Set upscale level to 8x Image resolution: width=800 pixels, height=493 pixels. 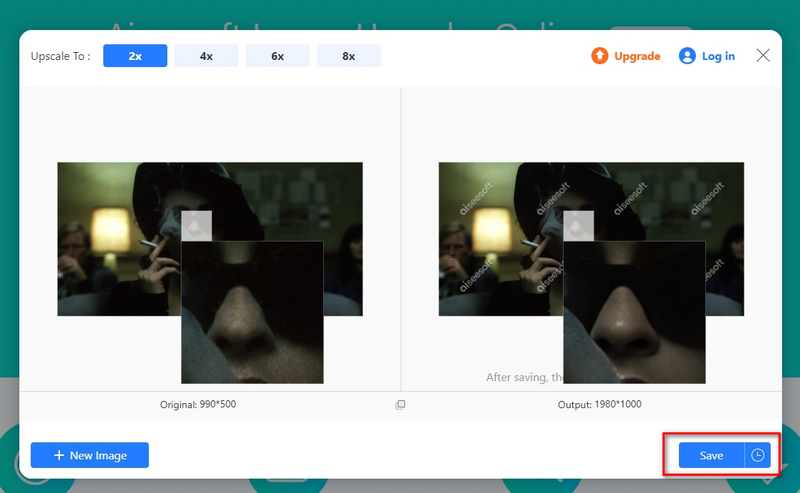click(x=348, y=56)
